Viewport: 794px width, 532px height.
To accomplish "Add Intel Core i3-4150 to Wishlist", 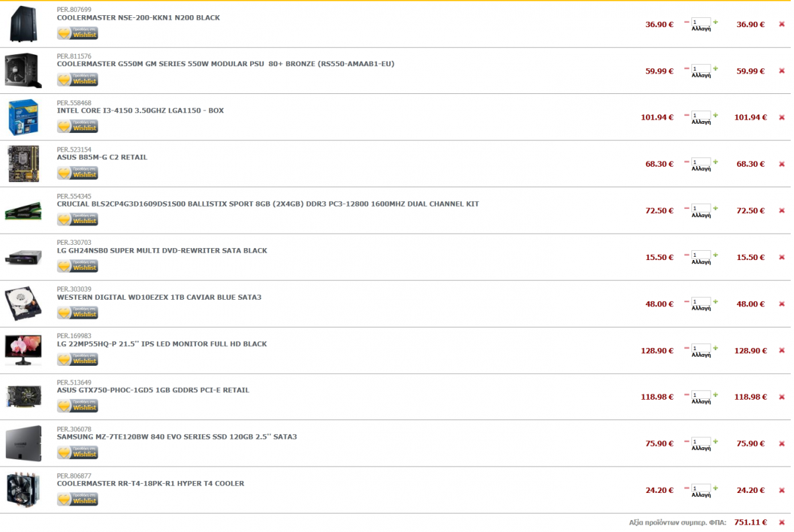I will [x=77, y=126].
